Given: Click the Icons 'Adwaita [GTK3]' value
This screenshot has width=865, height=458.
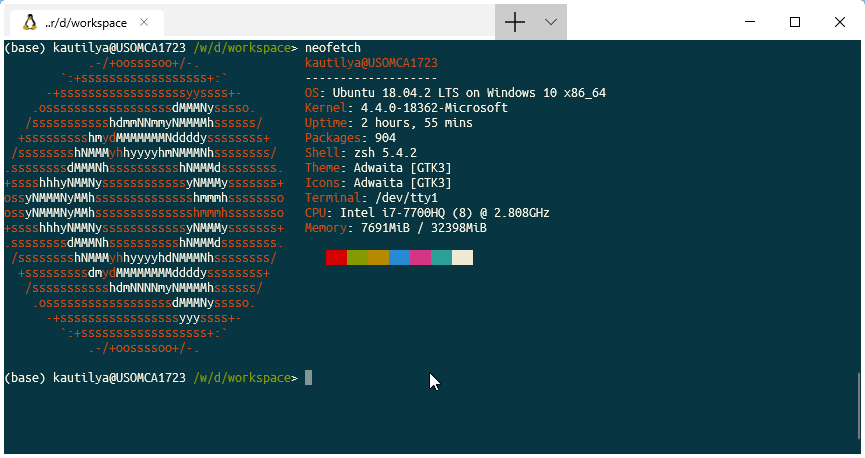Looking at the screenshot, I should (402, 183).
